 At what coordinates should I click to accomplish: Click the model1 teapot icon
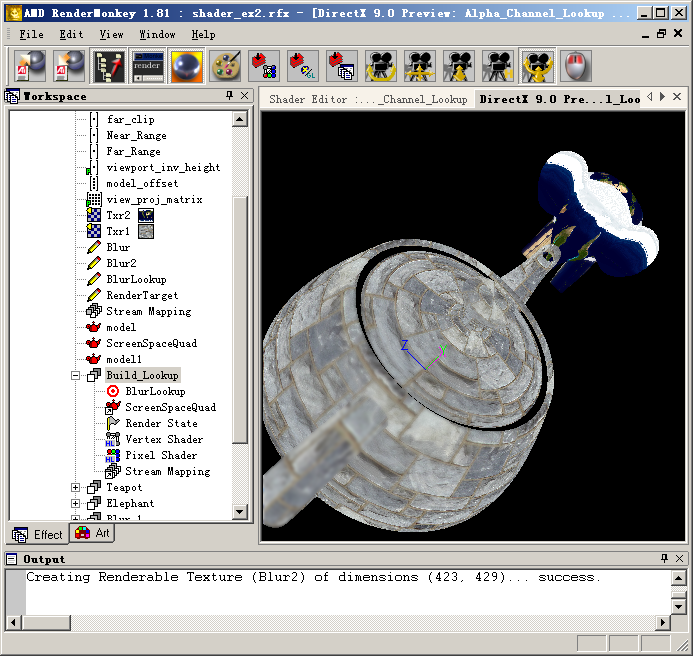[x=93, y=359]
